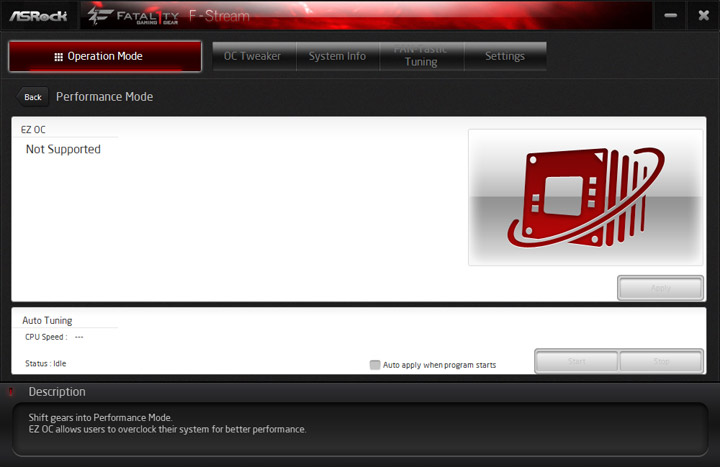Click the 'EZ OC' section title
The height and width of the screenshot is (467, 720).
pos(33,129)
